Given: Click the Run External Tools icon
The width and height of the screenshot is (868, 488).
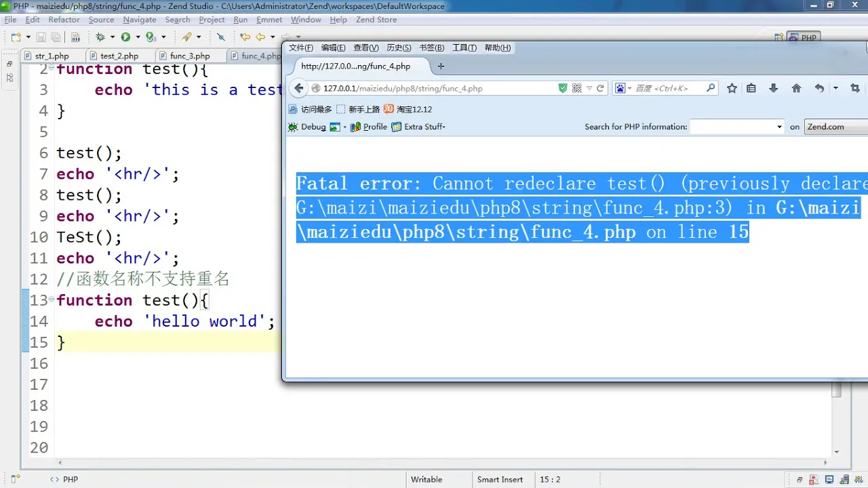Looking at the screenshot, I should 151,37.
